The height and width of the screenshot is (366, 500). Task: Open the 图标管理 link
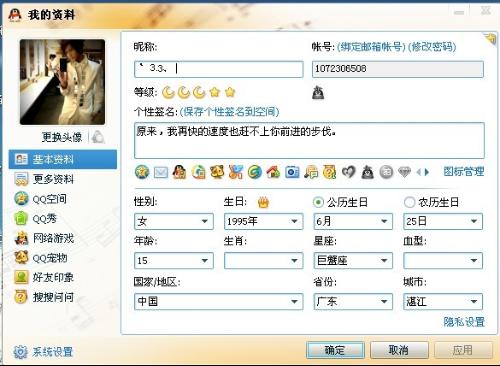pyautogui.click(x=464, y=172)
